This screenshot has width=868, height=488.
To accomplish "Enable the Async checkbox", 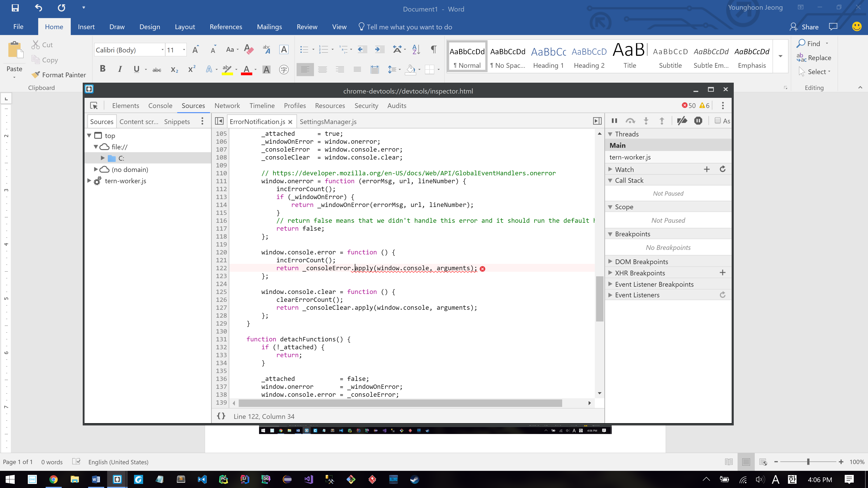I will [717, 121].
